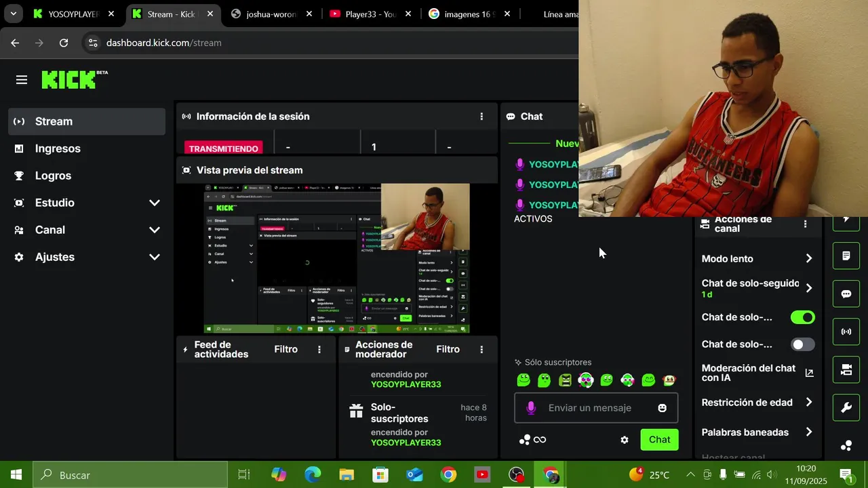Open Restricción de edad options arrow

809,402
